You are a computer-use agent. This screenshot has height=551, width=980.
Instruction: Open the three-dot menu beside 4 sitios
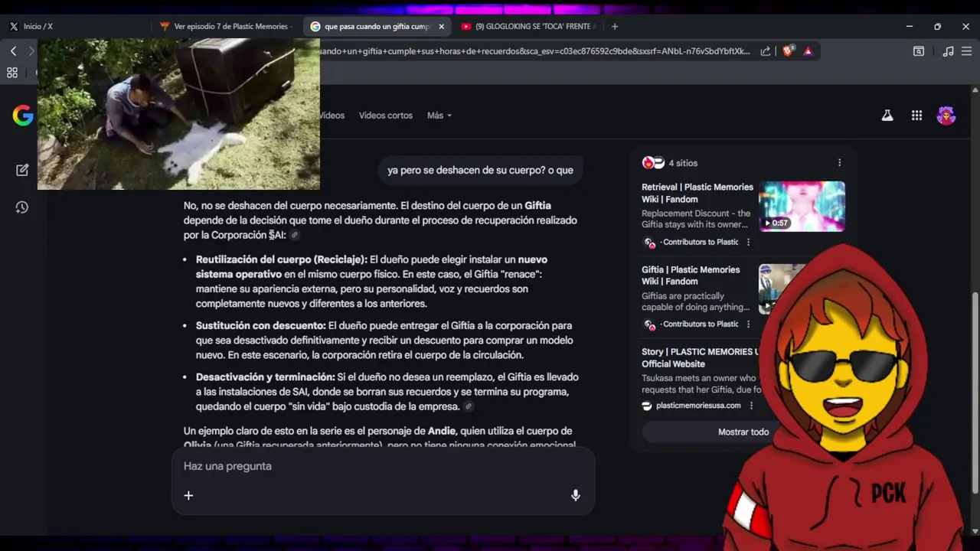[839, 163]
